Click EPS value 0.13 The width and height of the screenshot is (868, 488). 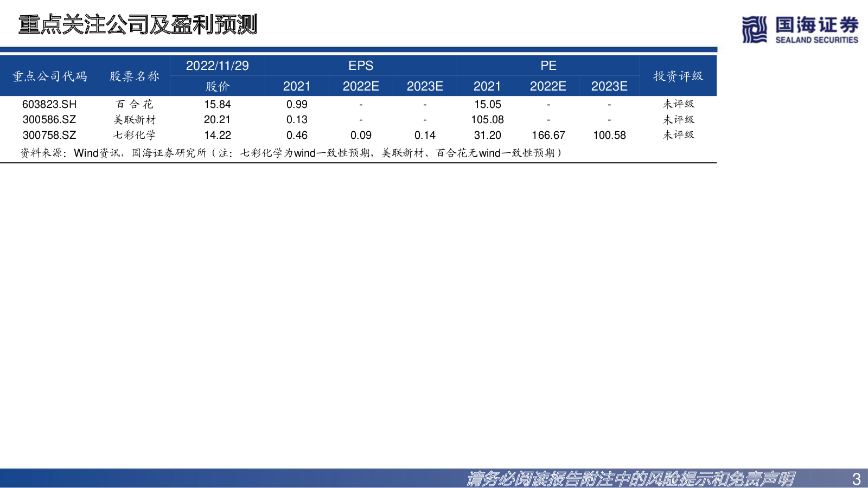click(297, 119)
